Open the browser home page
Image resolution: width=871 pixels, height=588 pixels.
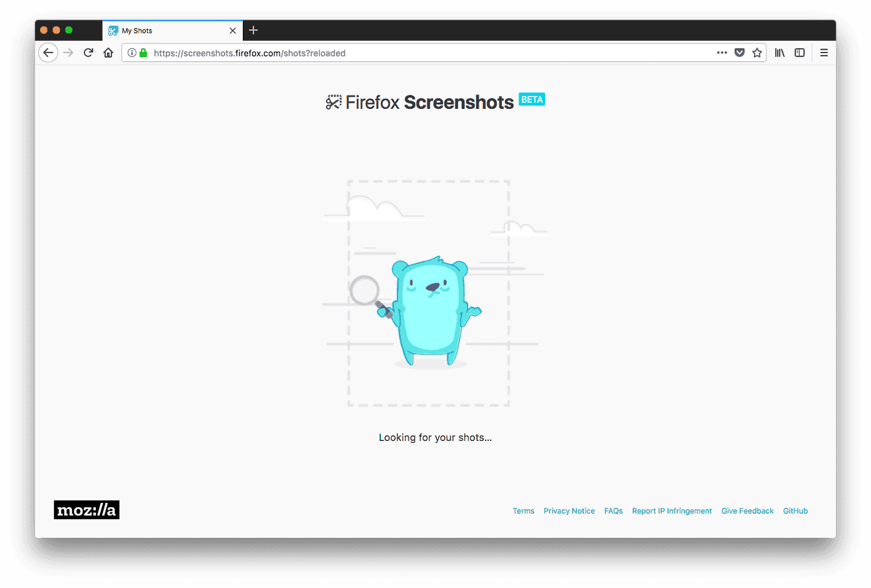108,53
